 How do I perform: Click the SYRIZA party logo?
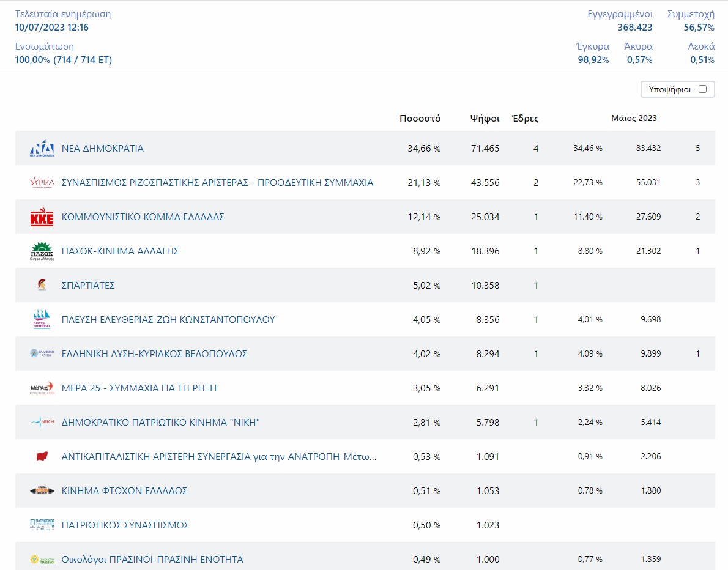(x=42, y=182)
